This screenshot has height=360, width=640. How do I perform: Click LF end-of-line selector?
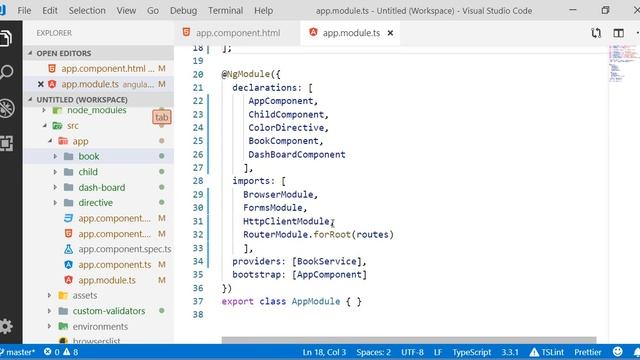[438, 352]
